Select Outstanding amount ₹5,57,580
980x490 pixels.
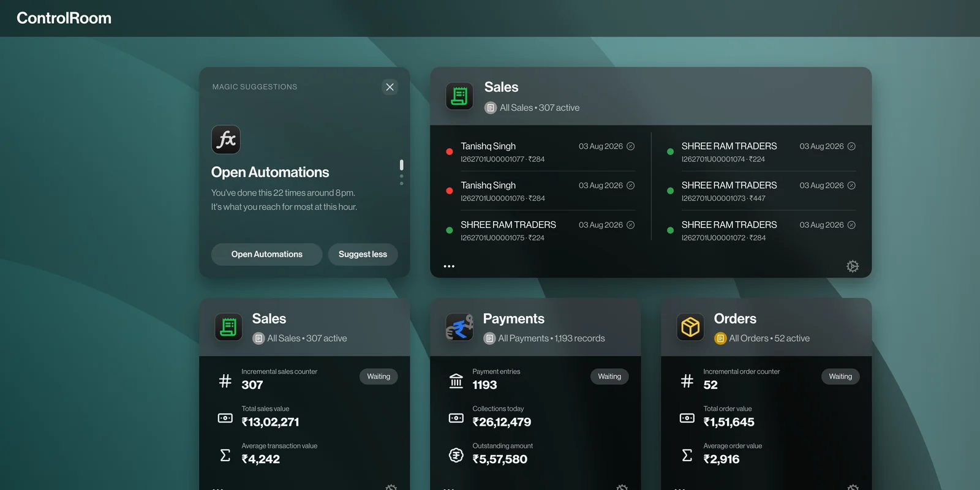(500, 459)
